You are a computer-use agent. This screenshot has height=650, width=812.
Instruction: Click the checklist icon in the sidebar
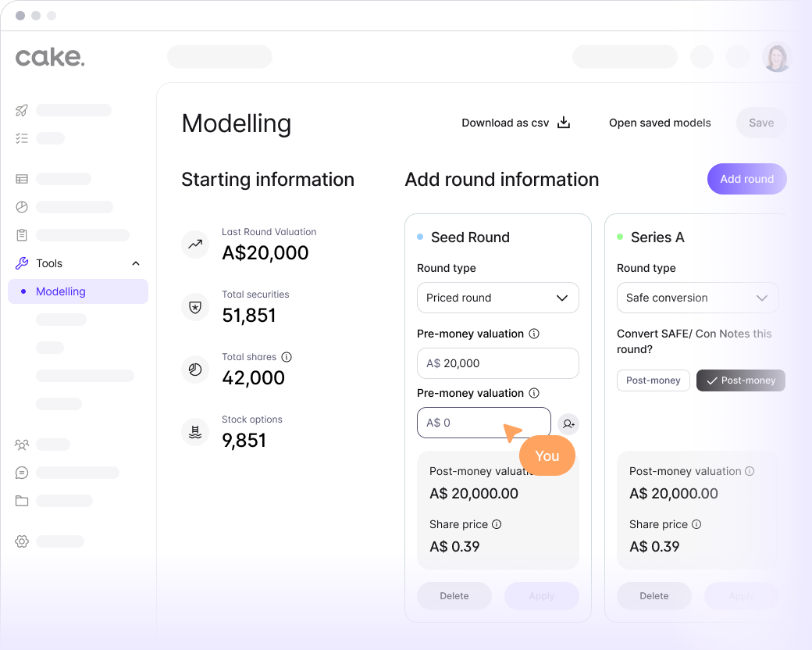click(x=21, y=138)
